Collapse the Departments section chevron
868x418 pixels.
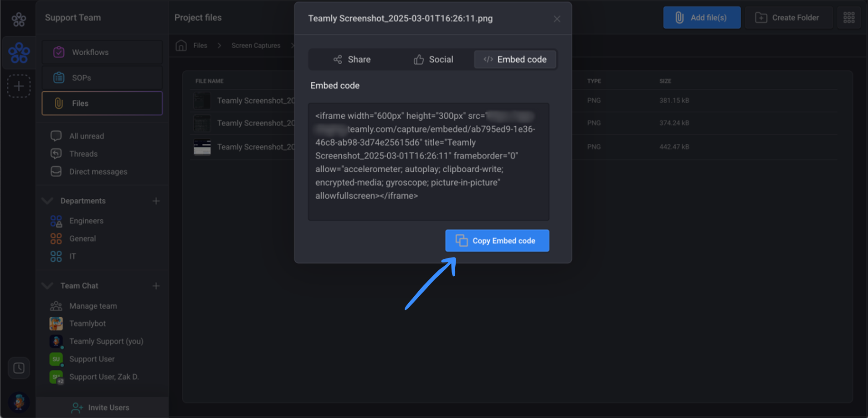pyautogui.click(x=47, y=201)
